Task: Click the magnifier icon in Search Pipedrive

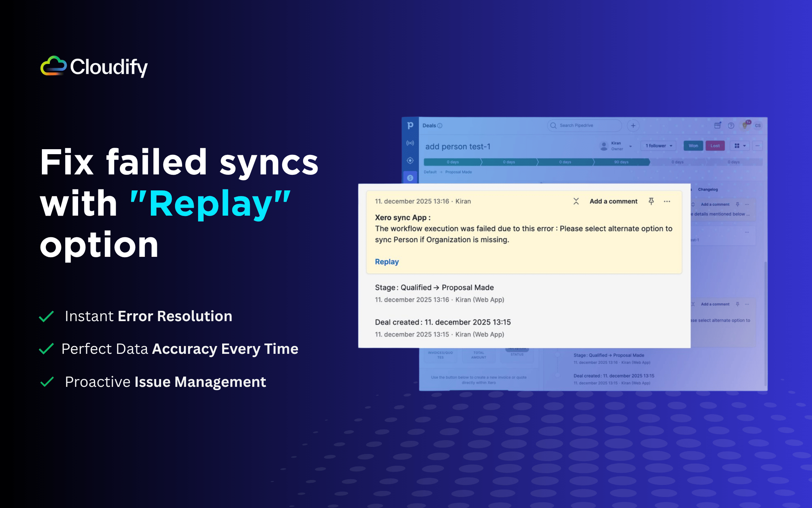Action: [553, 125]
